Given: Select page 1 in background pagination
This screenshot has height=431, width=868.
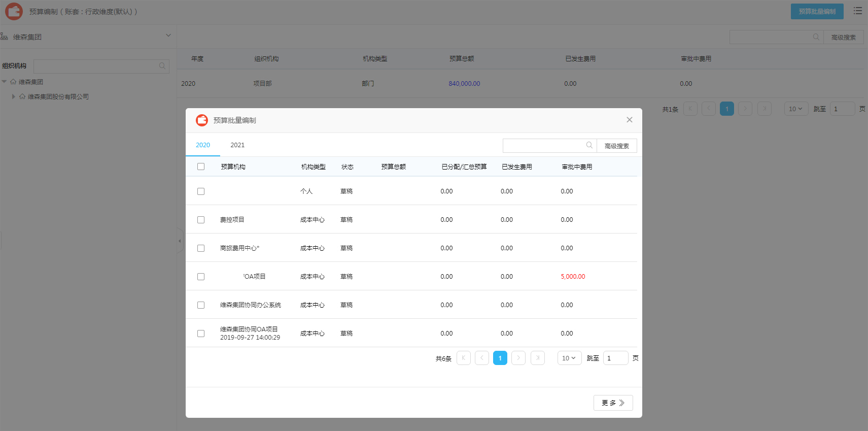Looking at the screenshot, I should [x=727, y=109].
